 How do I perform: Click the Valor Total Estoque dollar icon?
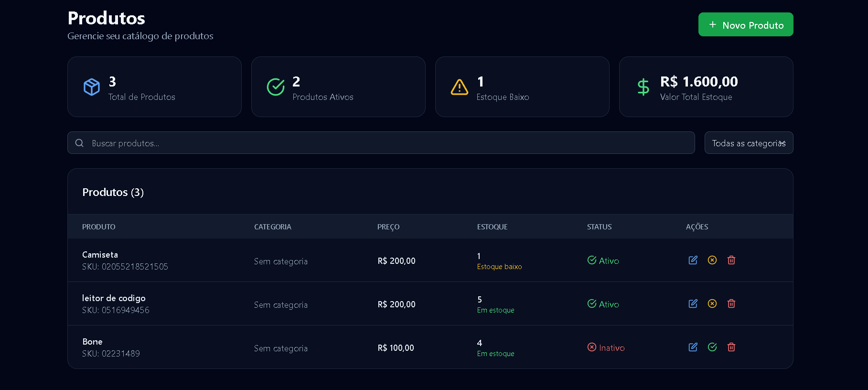pos(643,87)
